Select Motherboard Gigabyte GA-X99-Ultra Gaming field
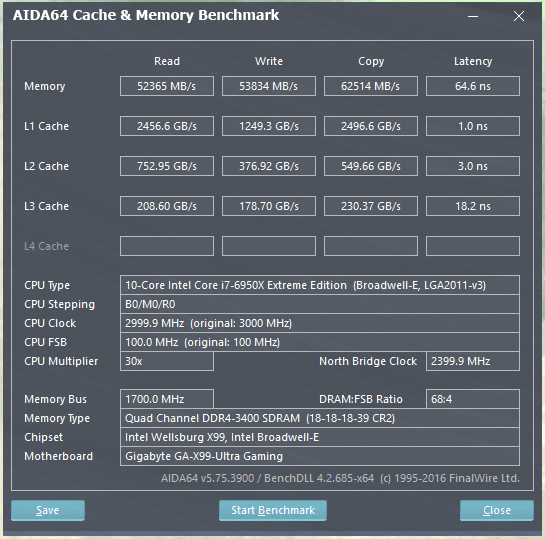 click(x=320, y=456)
